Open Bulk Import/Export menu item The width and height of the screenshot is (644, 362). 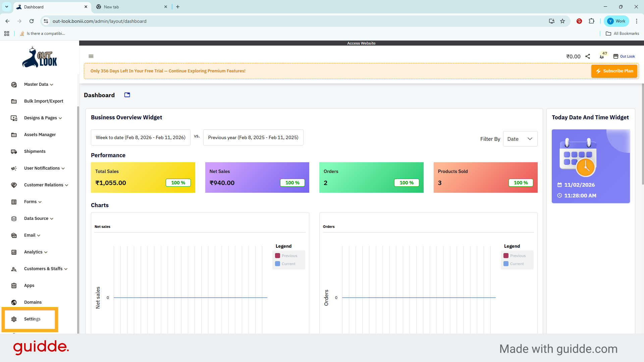[x=44, y=101]
